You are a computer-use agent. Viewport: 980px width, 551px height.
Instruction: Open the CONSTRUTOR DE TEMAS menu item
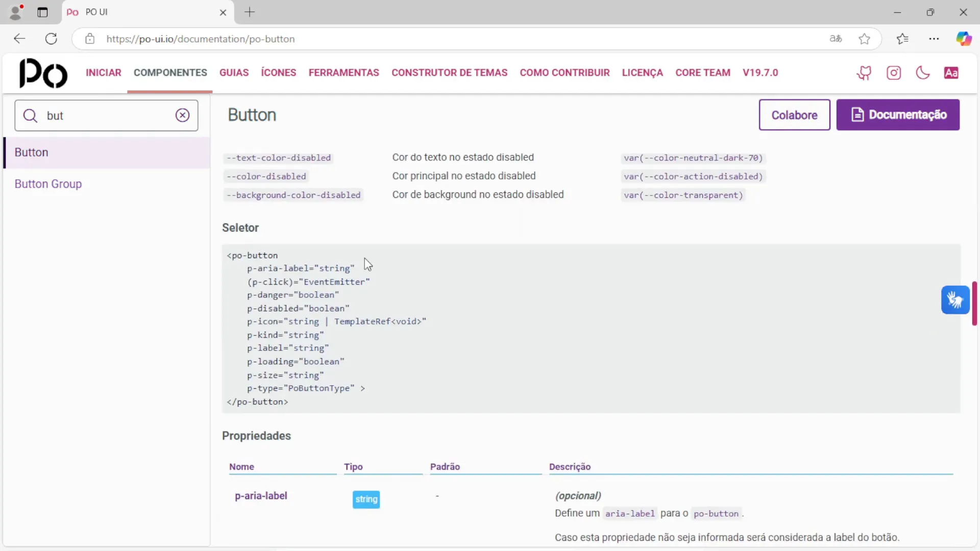(x=450, y=72)
